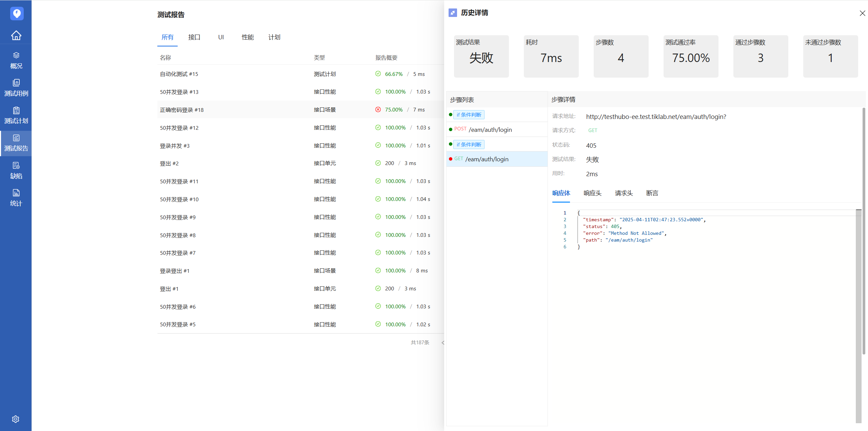Open settings gear at sidebar bottom
This screenshot has width=868, height=431.
coord(16,419)
